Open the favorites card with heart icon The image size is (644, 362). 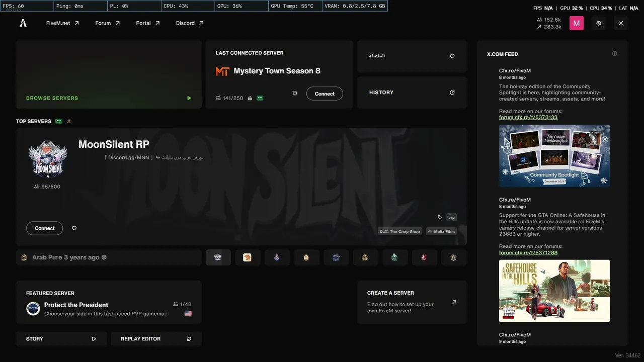click(x=412, y=56)
